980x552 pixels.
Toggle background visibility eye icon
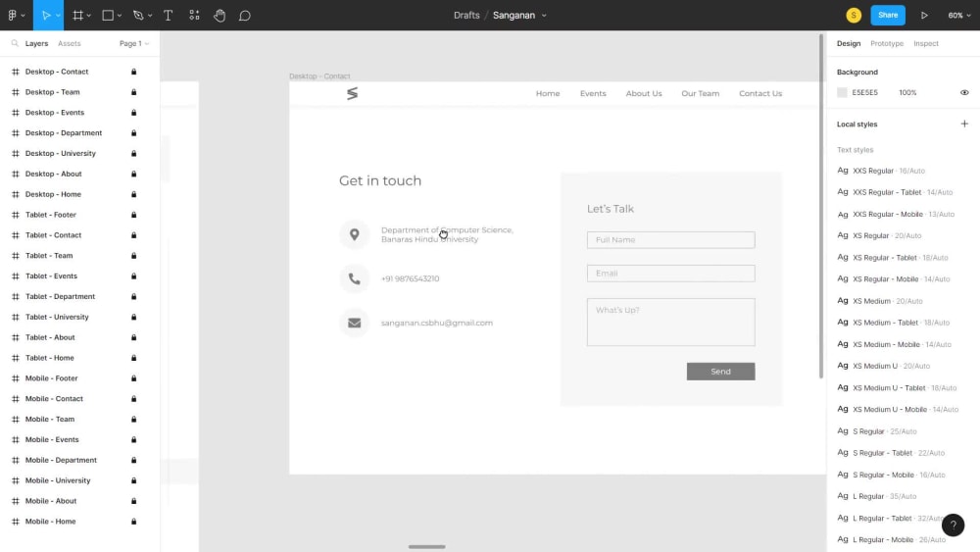pos(964,92)
